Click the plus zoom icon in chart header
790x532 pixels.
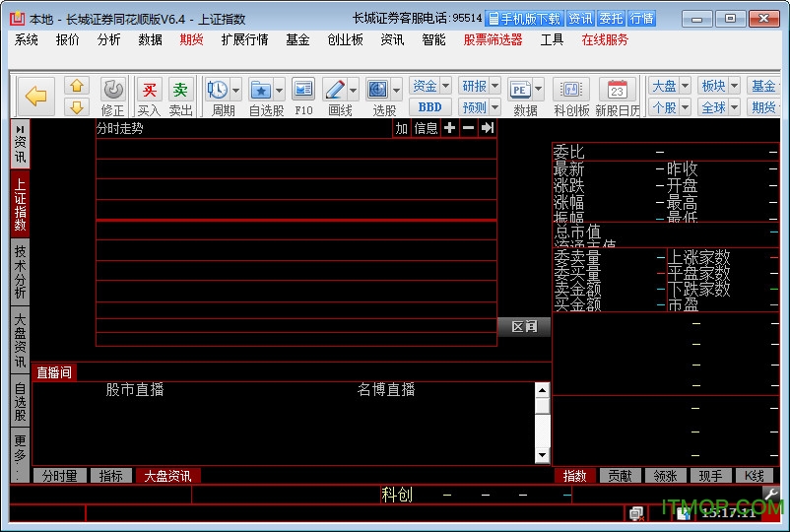pos(450,128)
